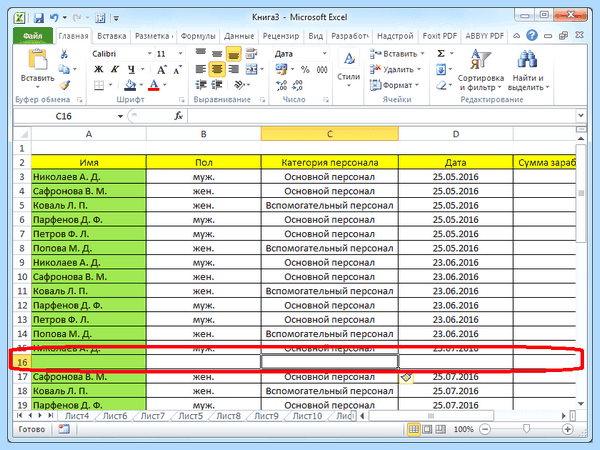This screenshot has height=450, width=600.
Task: Switch to the Вид tab
Action: [x=316, y=36]
